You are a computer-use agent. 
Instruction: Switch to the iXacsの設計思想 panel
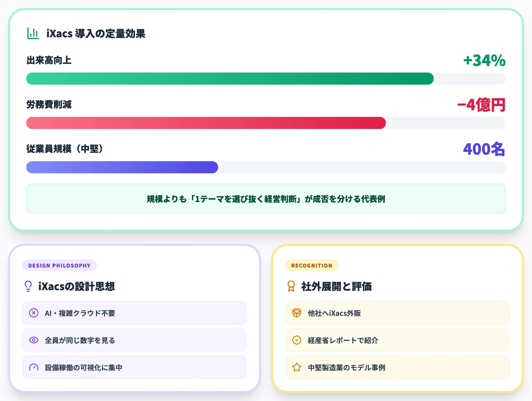76,286
